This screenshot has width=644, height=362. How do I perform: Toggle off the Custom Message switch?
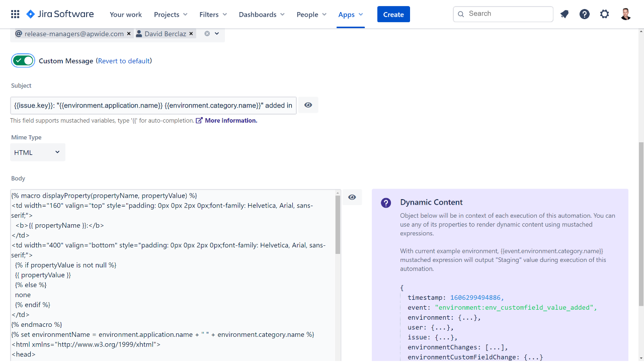[x=23, y=61]
